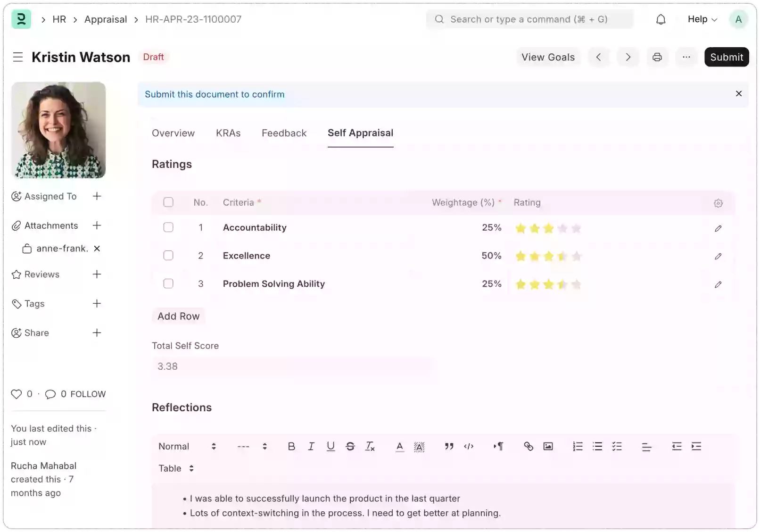Insert a link in the Reflections editor
The height and width of the screenshot is (532, 760).
click(528, 446)
